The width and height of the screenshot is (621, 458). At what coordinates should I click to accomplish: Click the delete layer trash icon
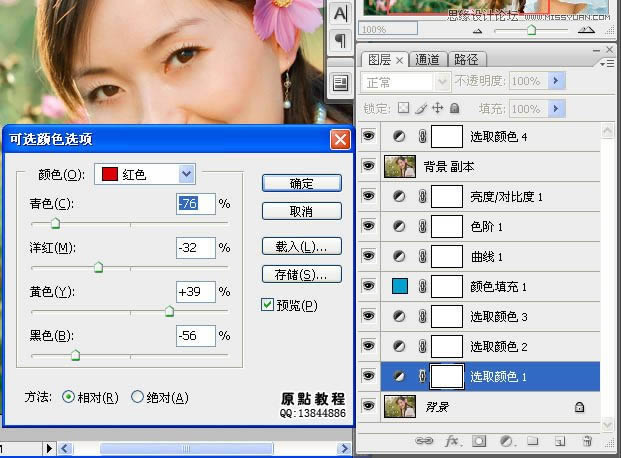tap(587, 440)
